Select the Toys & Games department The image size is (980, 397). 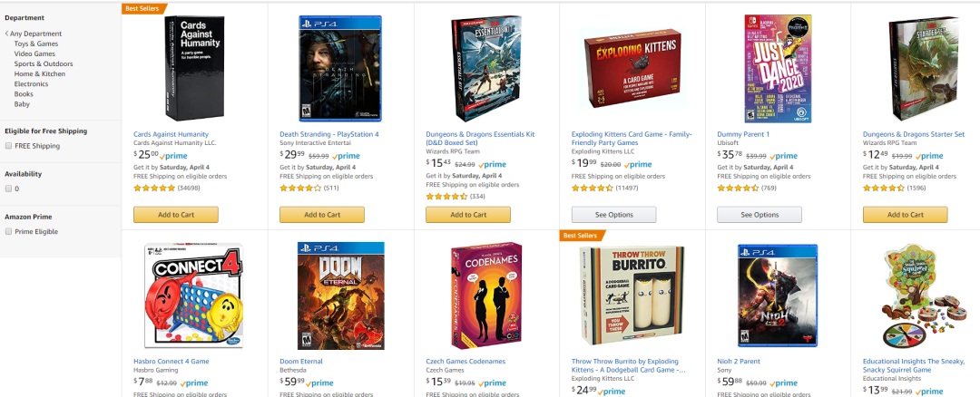[x=36, y=44]
